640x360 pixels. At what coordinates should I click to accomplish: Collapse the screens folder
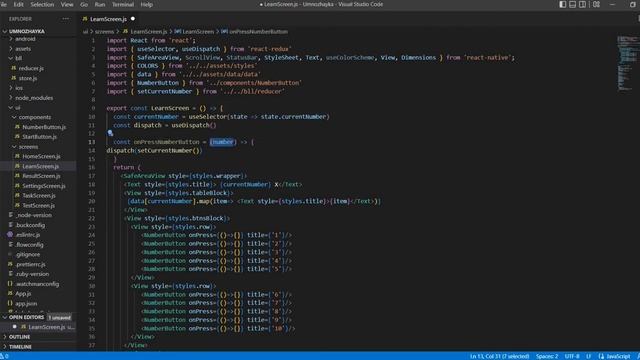(38, 147)
